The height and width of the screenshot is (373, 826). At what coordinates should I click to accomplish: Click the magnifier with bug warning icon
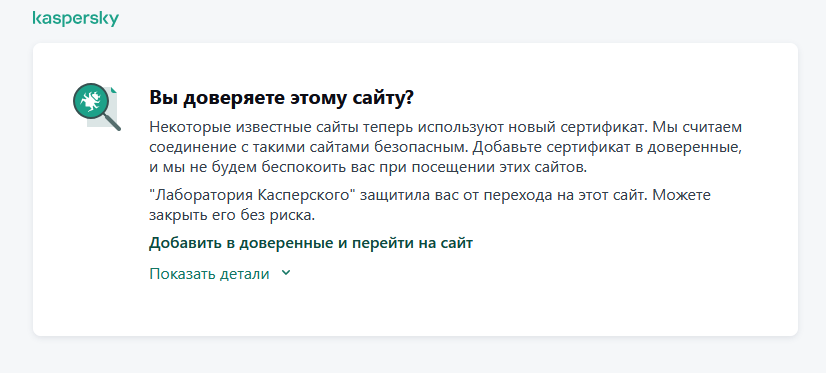pos(96,107)
